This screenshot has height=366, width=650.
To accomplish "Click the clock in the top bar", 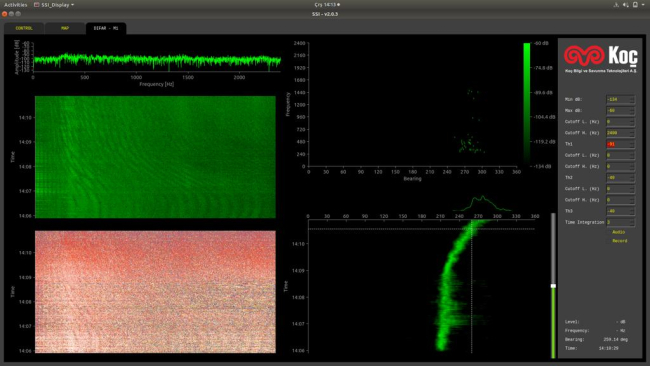I will (x=327, y=5).
